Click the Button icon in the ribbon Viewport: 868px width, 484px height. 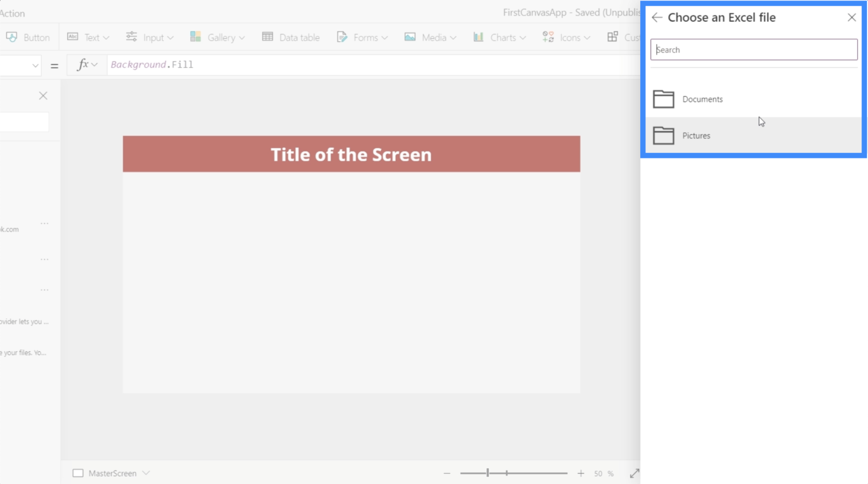tap(11, 37)
